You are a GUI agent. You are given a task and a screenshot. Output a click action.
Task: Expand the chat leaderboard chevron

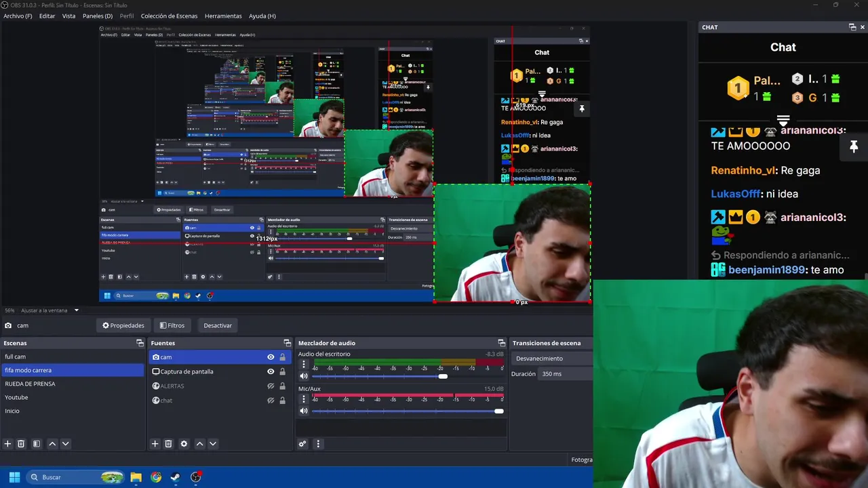click(x=783, y=121)
